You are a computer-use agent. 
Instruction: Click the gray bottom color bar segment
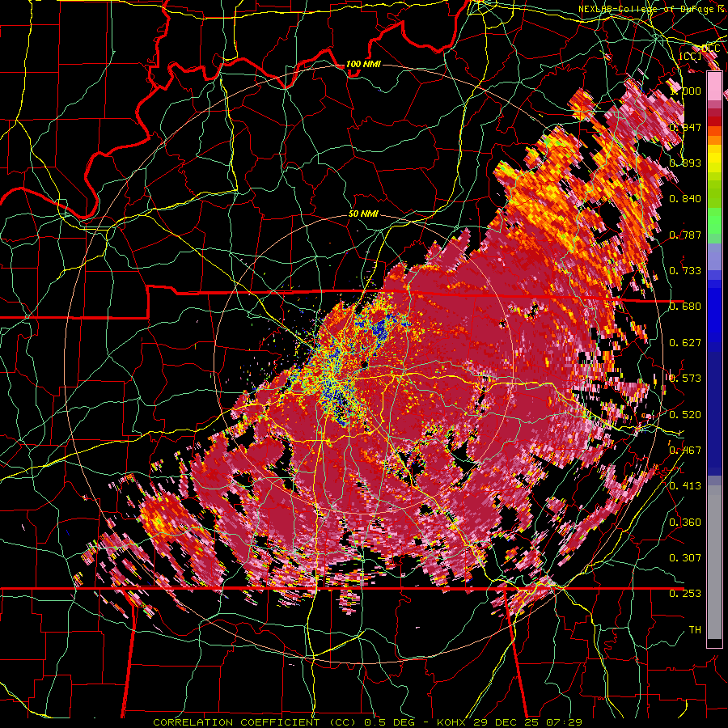714,562
